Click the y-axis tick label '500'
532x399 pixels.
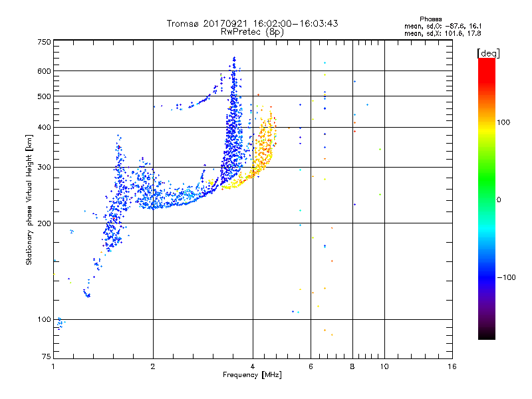(x=45, y=96)
